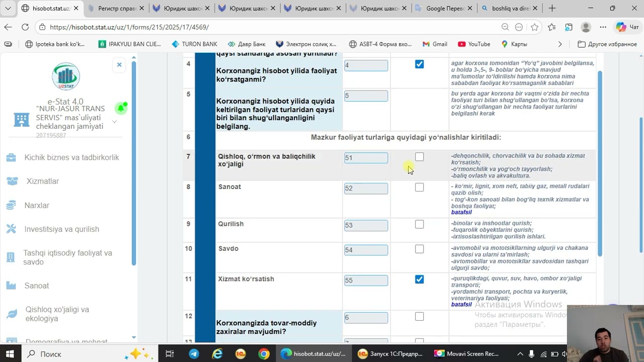The image size is (644, 362).
Task: Open TURON BANK bookmark
Action: (194, 44)
